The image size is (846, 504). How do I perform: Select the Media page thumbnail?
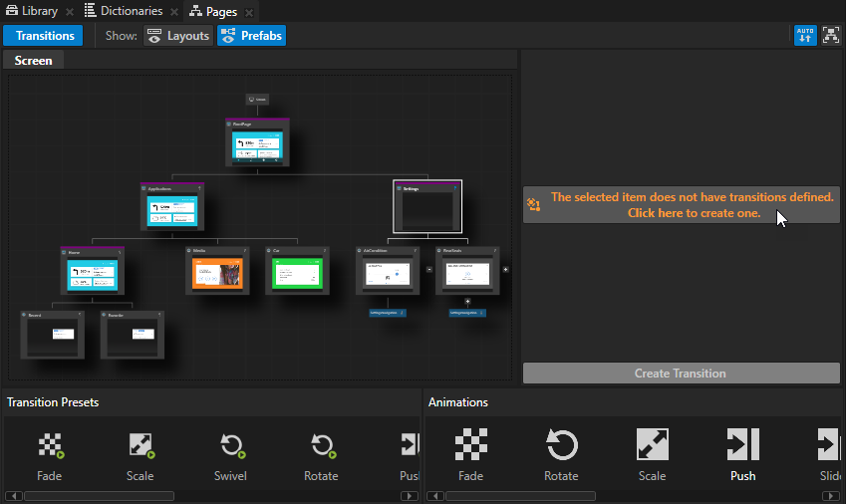pyautogui.click(x=217, y=274)
